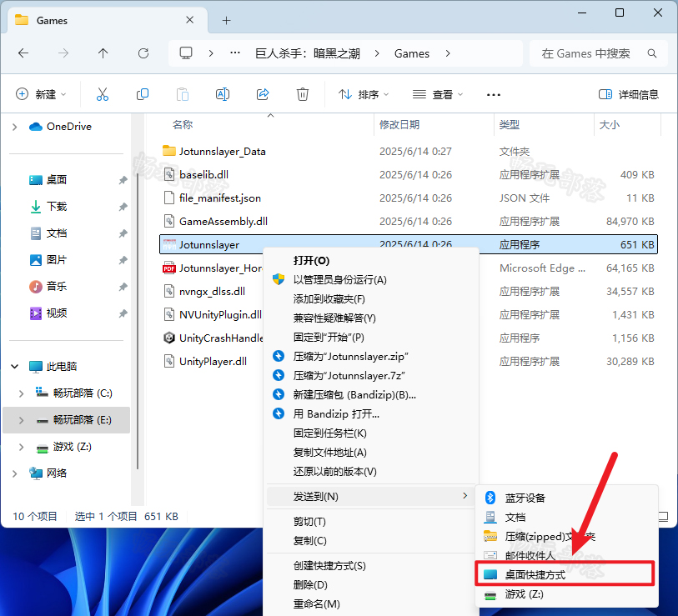Add a new tab with the plus button
Image resolution: width=678 pixels, height=616 pixels.
pos(226,20)
